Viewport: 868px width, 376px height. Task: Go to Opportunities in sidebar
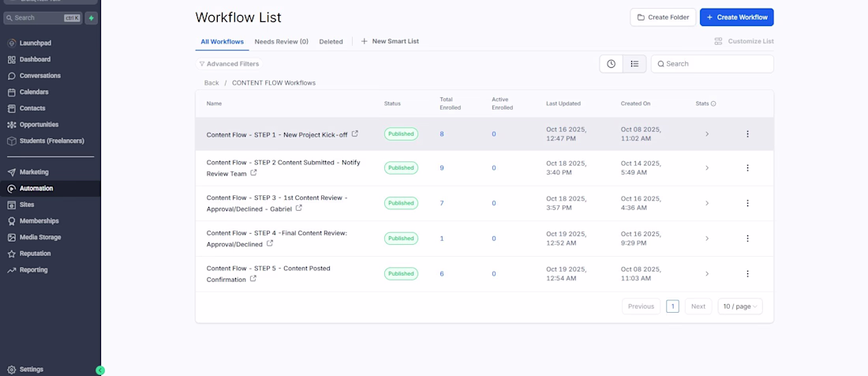point(39,124)
